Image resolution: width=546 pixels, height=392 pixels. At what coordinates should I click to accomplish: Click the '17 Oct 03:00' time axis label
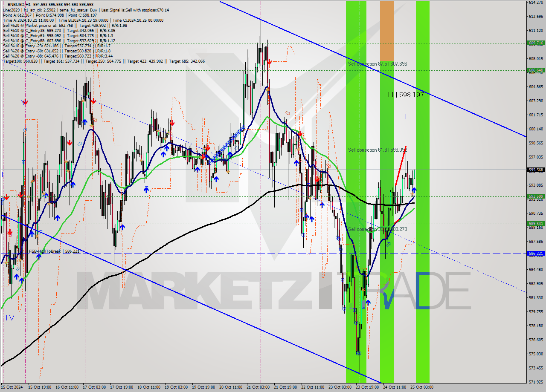click(x=94, y=387)
